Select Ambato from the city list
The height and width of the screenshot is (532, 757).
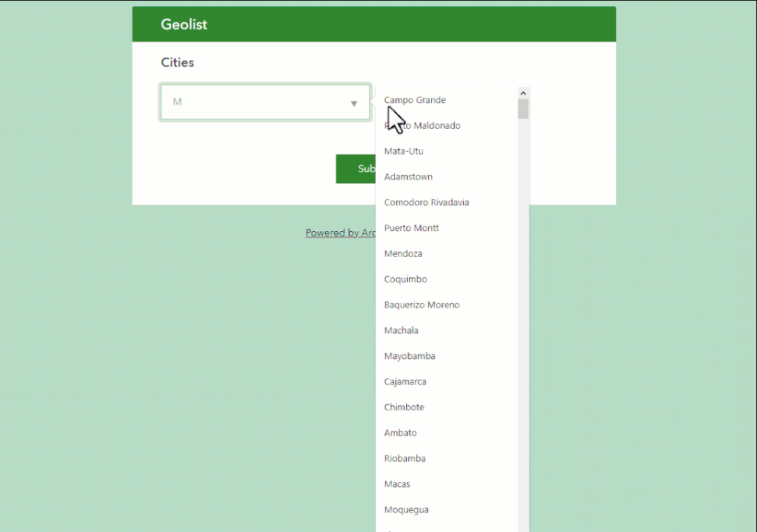click(x=400, y=433)
